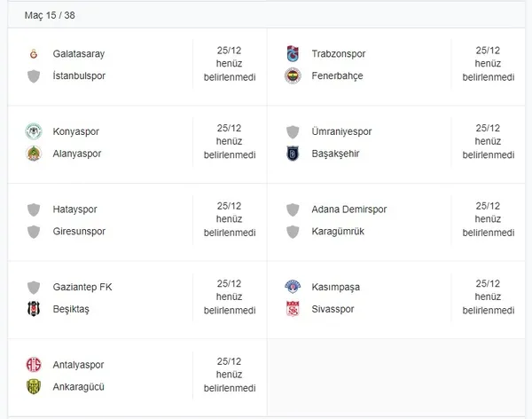Open the Karagümrük team name link

(338, 232)
